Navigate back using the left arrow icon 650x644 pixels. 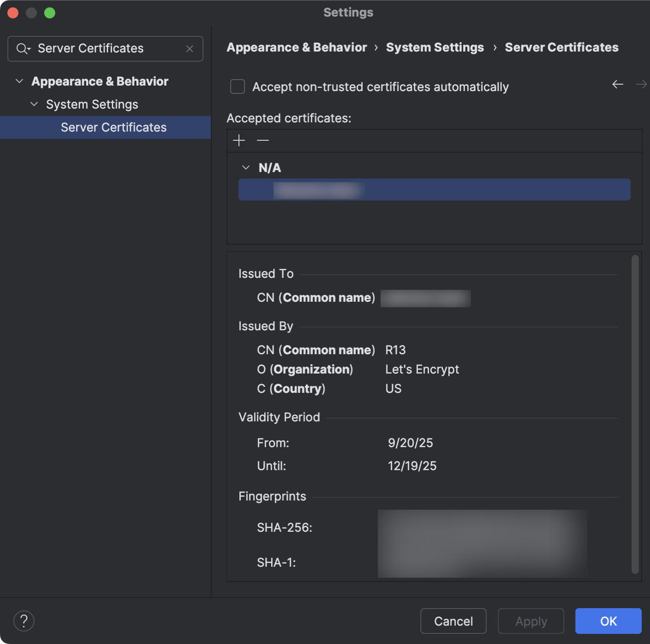617,84
